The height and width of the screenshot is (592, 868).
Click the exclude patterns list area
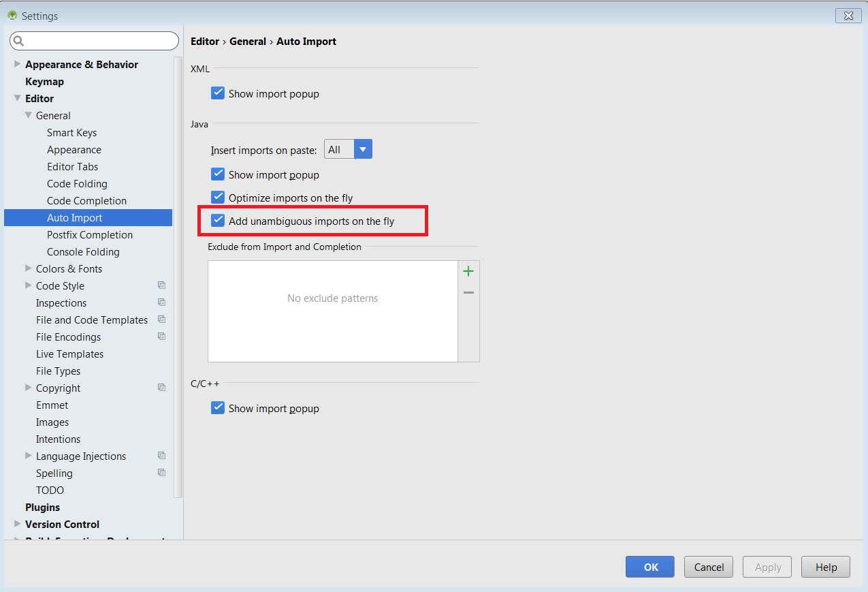[x=332, y=311]
